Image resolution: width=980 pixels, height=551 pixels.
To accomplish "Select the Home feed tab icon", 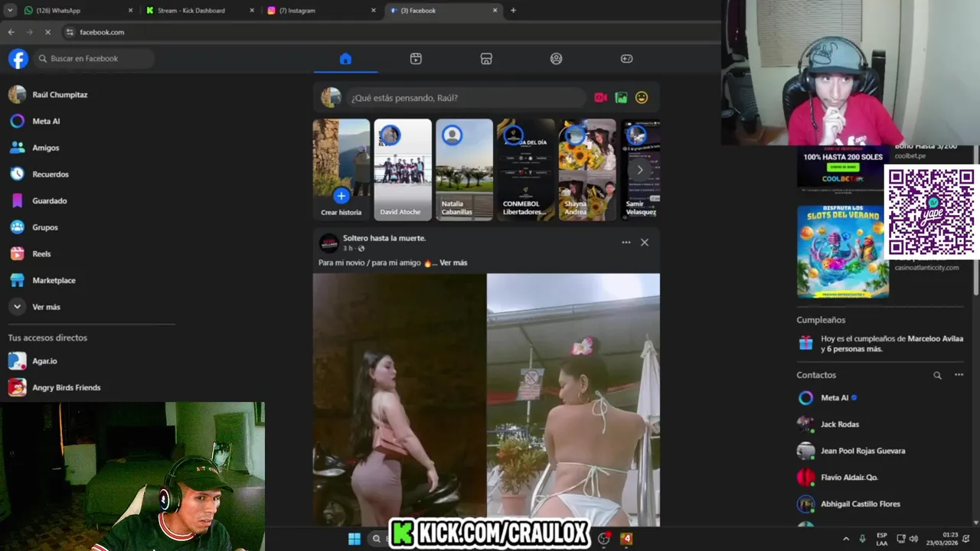I will pyautogui.click(x=345, y=59).
